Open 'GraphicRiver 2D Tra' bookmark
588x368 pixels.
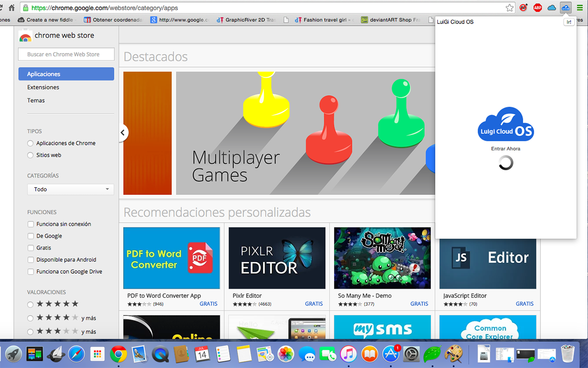coord(246,20)
